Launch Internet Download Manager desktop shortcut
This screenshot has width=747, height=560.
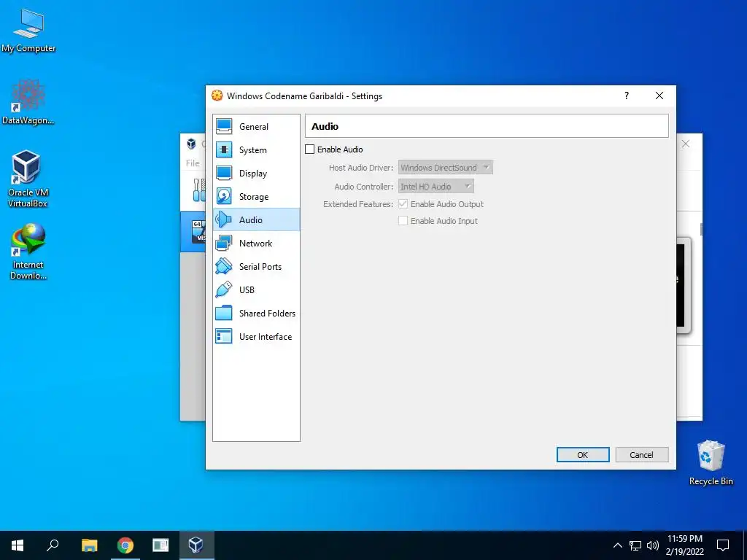[x=28, y=251]
